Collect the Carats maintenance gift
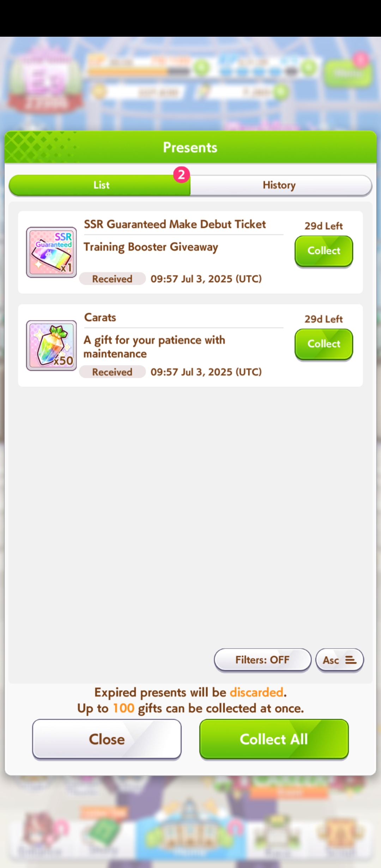 323,344
